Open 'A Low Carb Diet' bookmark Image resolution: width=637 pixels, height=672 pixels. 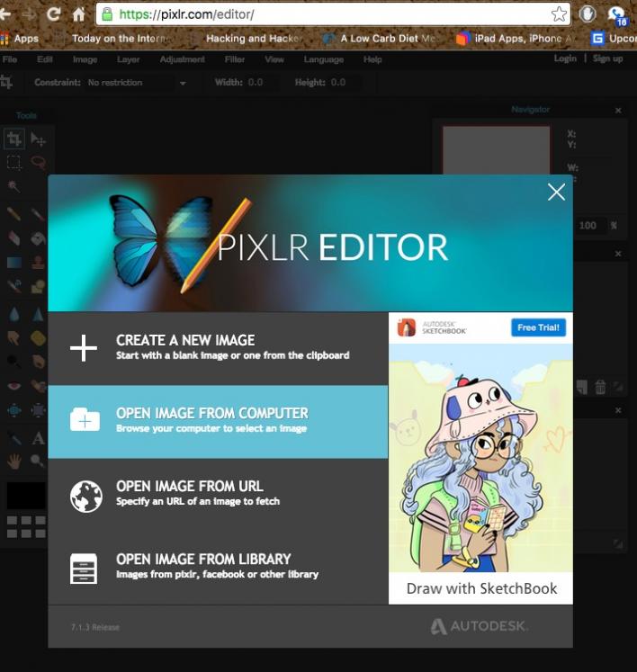[x=379, y=39]
